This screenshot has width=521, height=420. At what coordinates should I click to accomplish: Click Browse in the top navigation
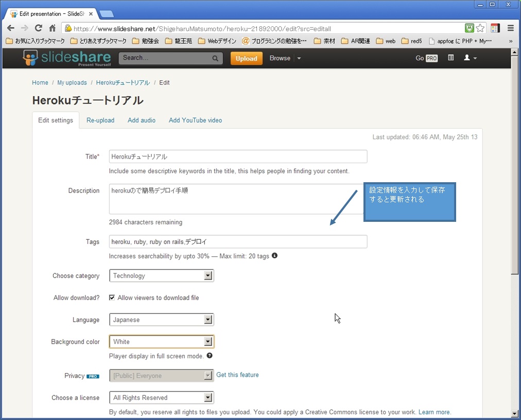click(280, 58)
